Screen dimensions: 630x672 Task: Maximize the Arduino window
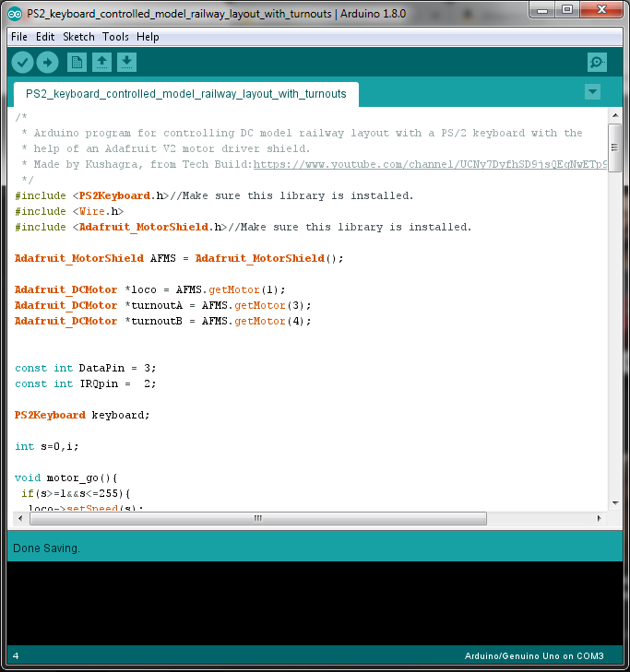coord(567,10)
